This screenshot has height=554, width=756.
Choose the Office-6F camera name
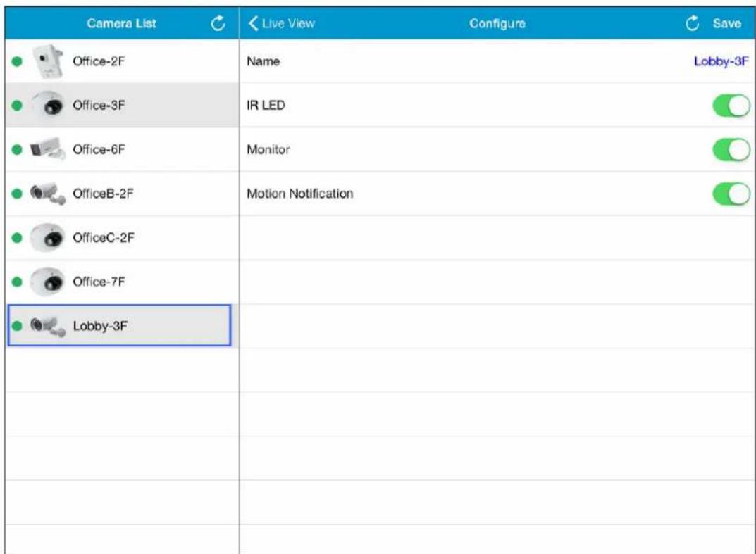pyautogui.click(x=99, y=149)
